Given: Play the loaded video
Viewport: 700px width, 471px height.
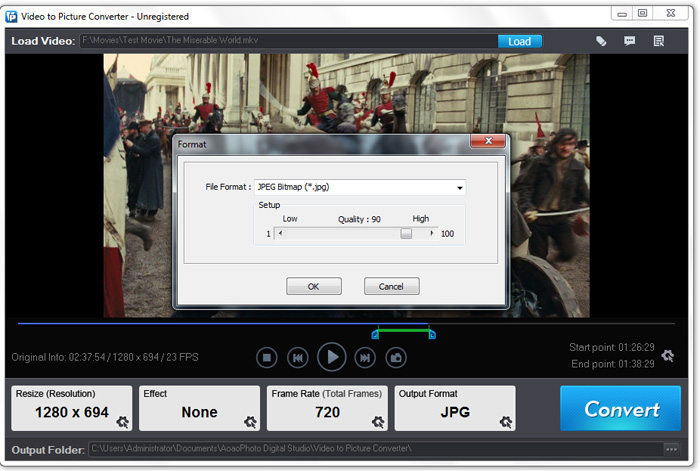Looking at the screenshot, I should coord(331,357).
